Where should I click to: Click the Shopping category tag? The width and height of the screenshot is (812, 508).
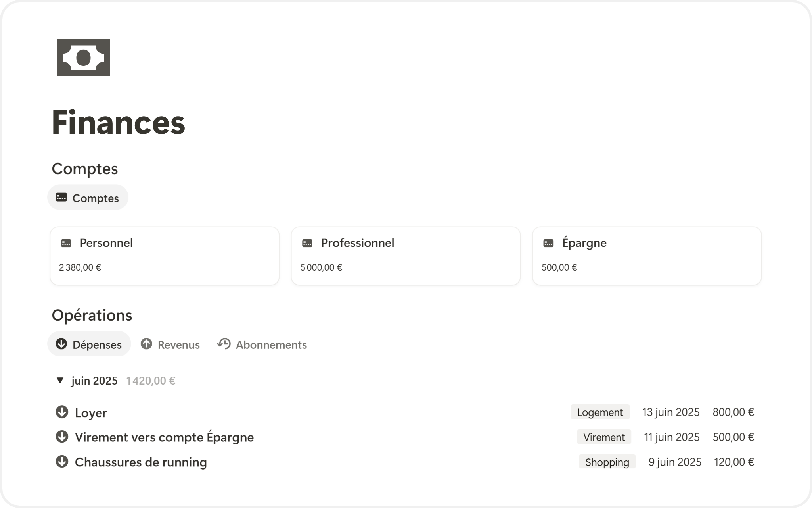607,462
